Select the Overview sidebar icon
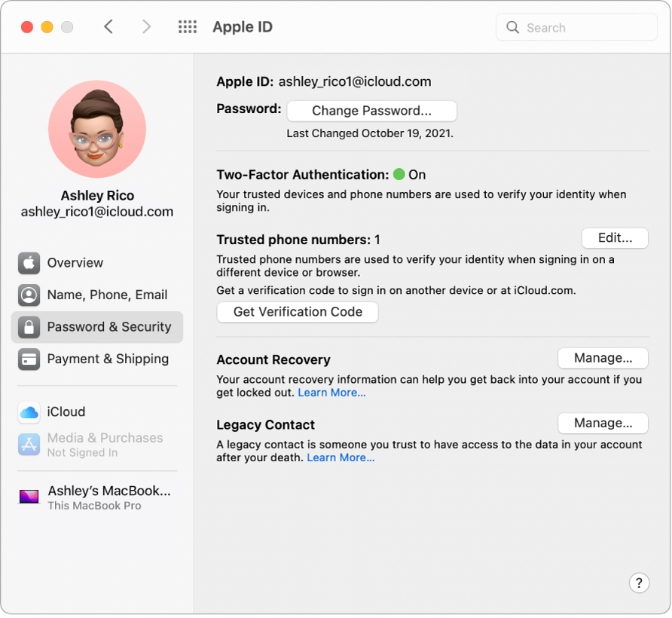This screenshot has height=618, width=672. [x=29, y=263]
